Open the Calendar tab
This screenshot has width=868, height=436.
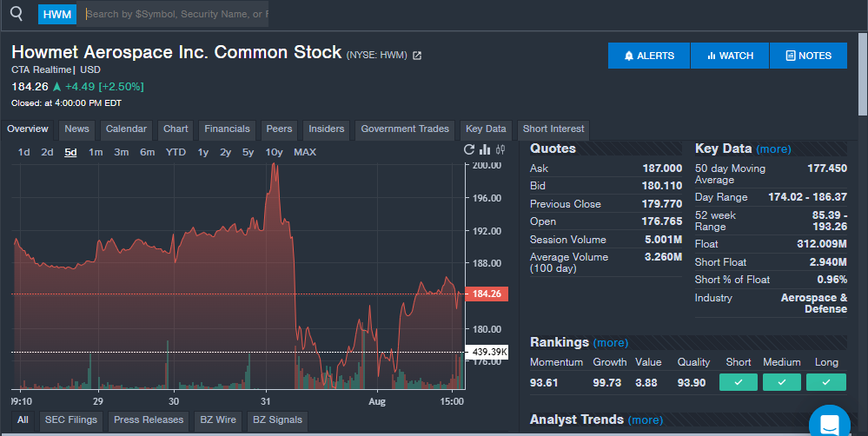click(126, 129)
